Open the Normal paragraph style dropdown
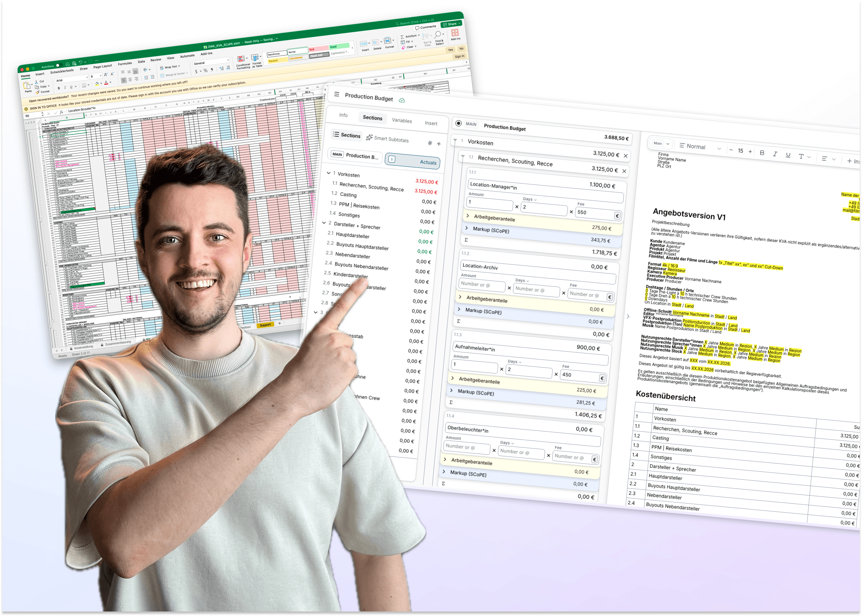Viewport: 862px width, 616px height. [700, 147]
